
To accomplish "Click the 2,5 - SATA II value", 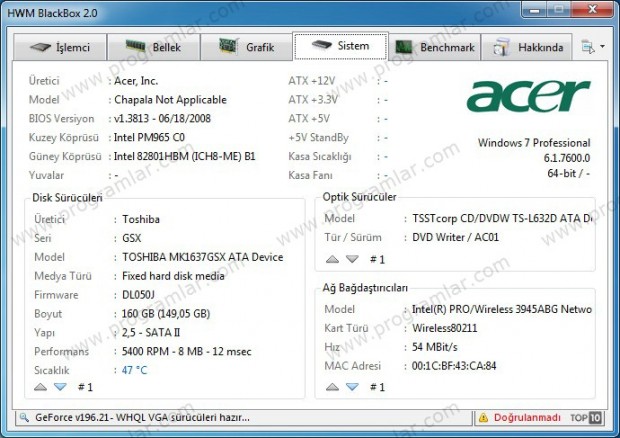I will point(151,332).
